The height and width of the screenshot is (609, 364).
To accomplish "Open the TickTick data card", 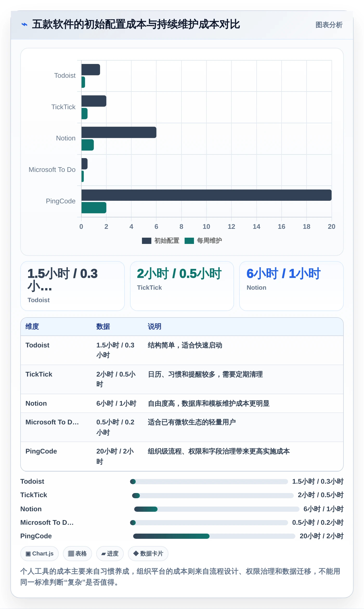I will [182, 286].
